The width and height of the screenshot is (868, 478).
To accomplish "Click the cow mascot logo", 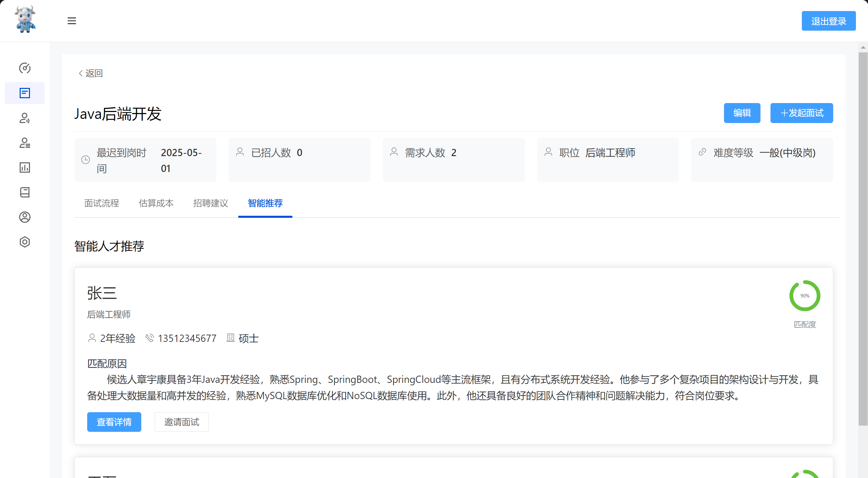I will pyautogui.click(x=25, y=19).
